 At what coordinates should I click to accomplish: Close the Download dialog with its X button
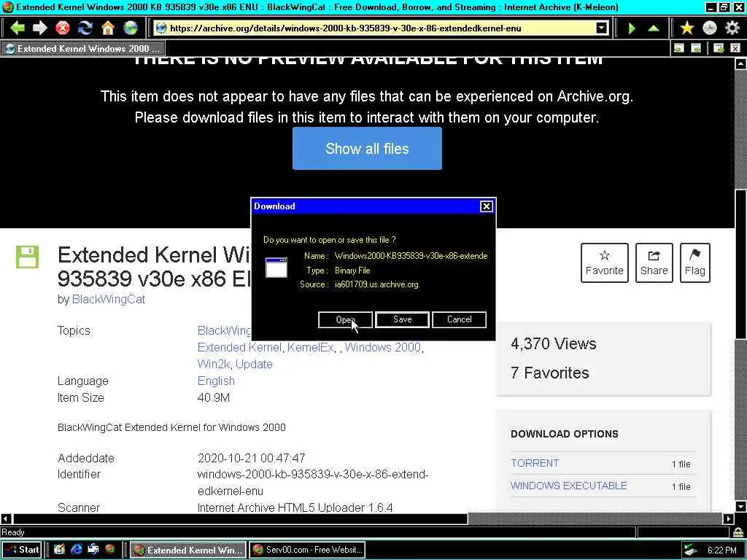(x=486, y=206)
